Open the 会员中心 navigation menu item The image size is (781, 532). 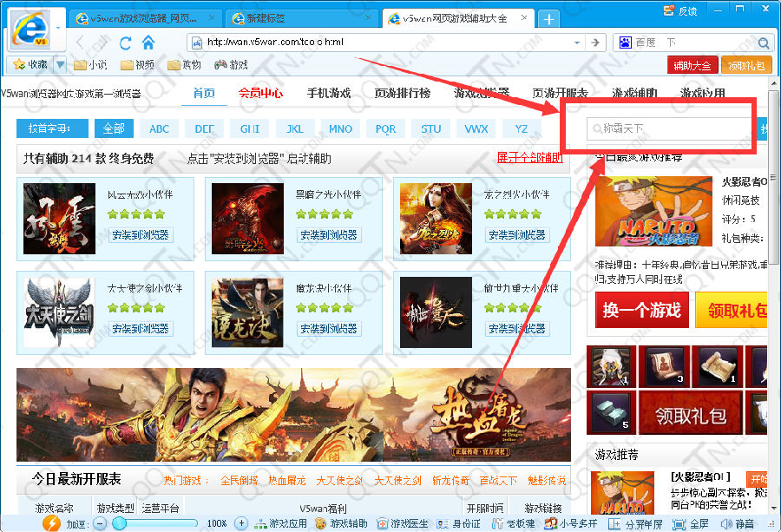[260, 93]
